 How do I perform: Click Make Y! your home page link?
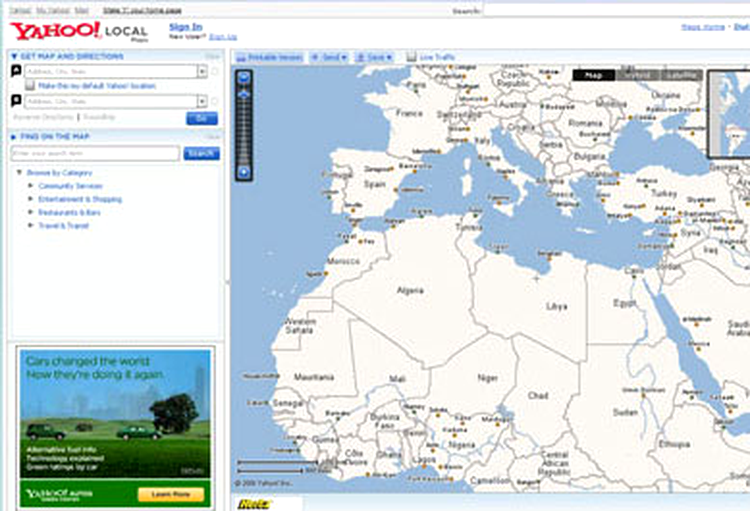click(142, 10)
